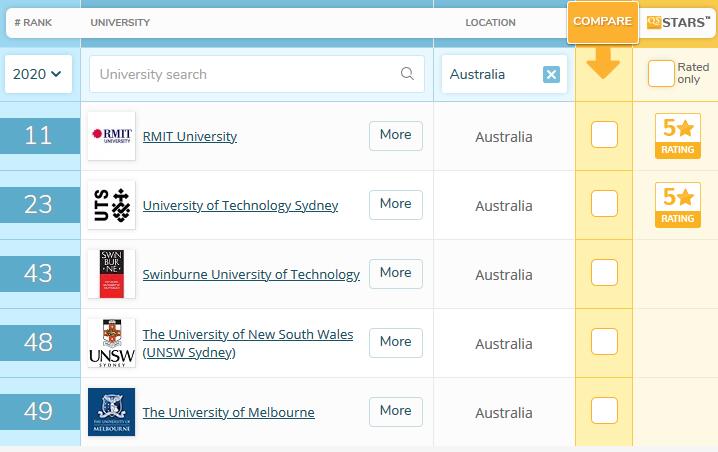The height and width of the screenshot is (452, 718).
Task: Clear the Australia location filter
Action: 551,74
